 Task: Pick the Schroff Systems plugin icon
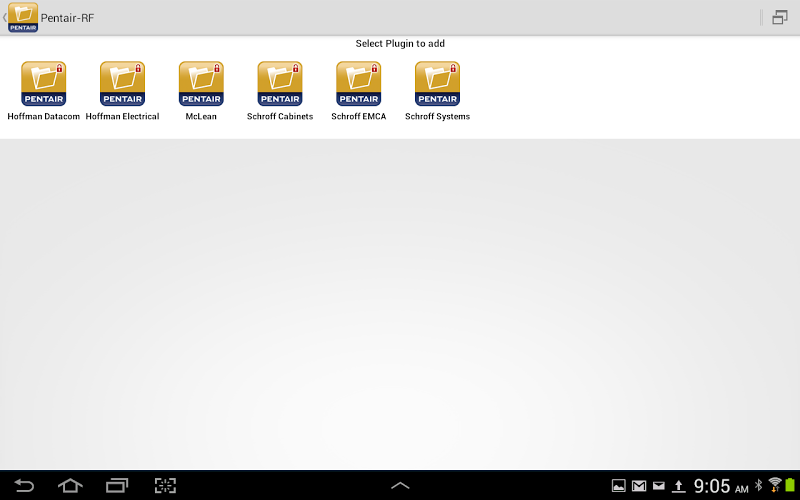click(x=437, y=84)
